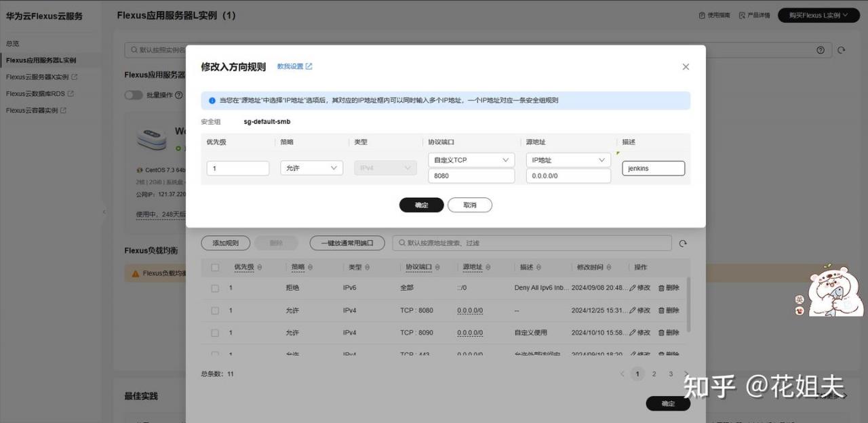
Task: Click the scrollbar of the rules table
Action: 688,304
